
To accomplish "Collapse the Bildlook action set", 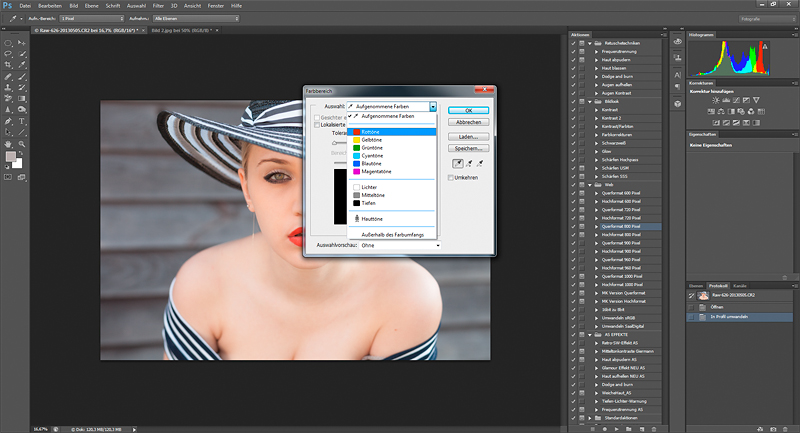I will click(x=590, y=101).
